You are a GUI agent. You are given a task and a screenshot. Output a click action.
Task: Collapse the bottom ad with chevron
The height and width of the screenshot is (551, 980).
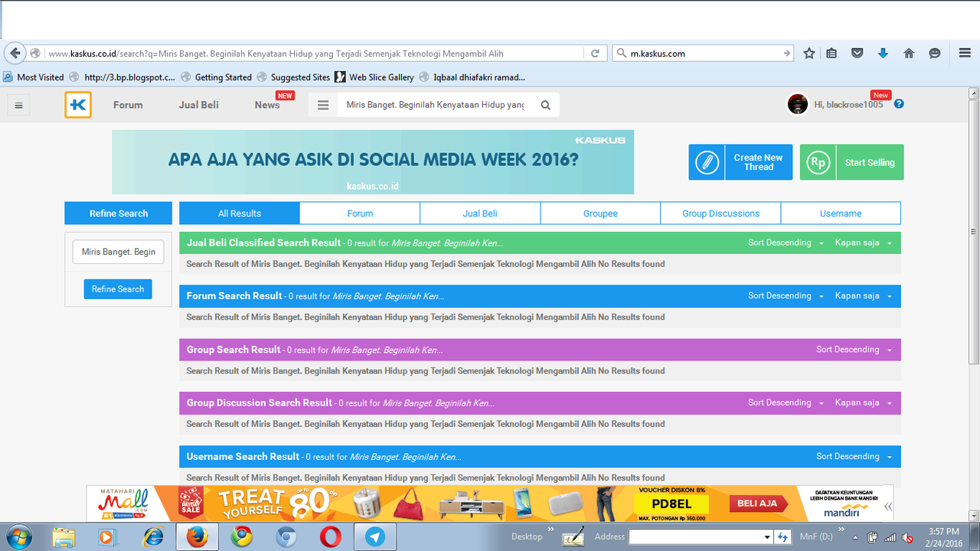point(888,506)
